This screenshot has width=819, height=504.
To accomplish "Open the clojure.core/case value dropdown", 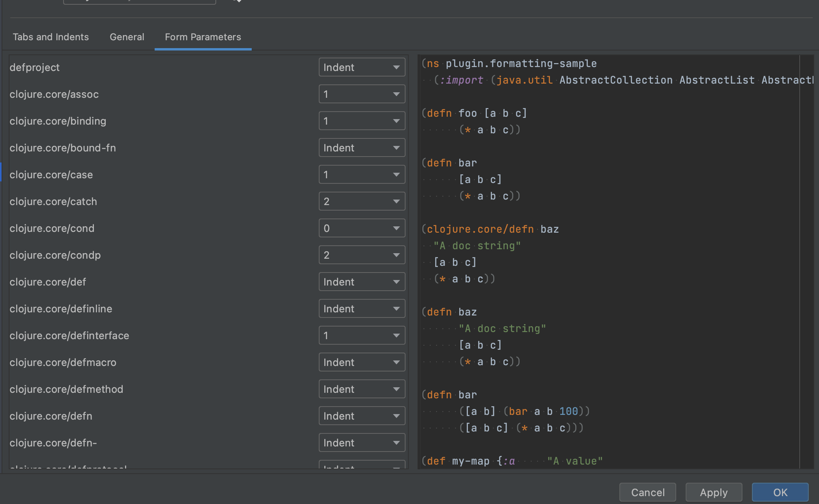I will 362,174.
